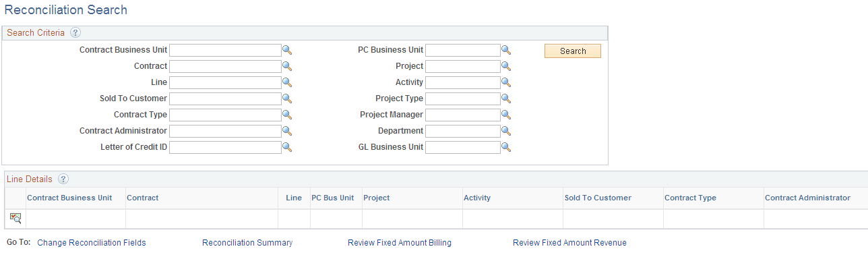Focus the Contract Administrator input field

click(x=225, y=131)
